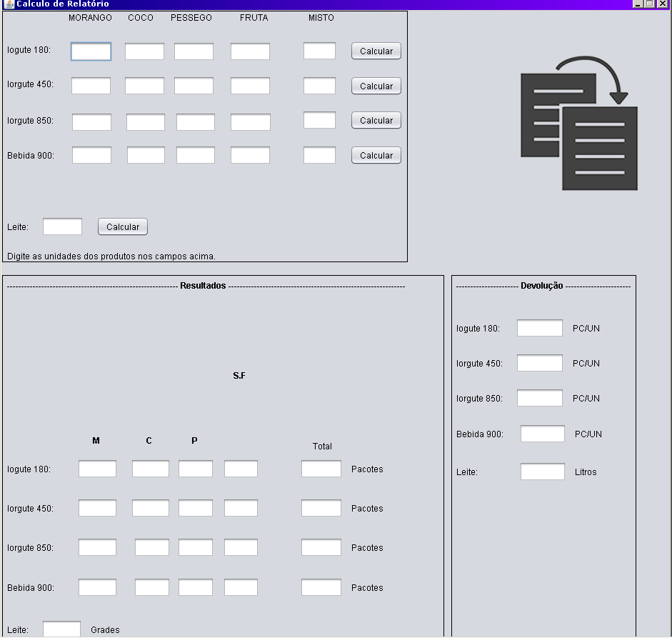Select Resultados C field for Bebida 900
This screenshot has height=638, width=672.
[151, 587]
